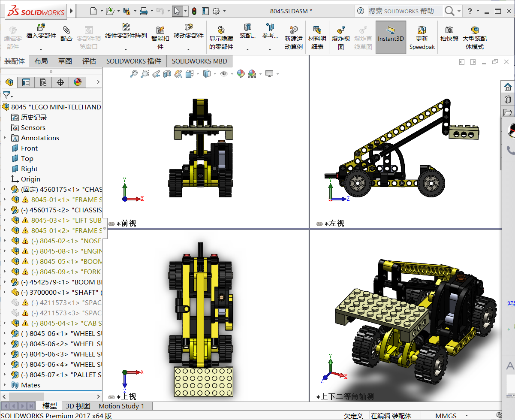This screenshot has height=420, width=515.
Task: Open the Options gear icon
Action: pyautogui.click(x=216, y=11)
